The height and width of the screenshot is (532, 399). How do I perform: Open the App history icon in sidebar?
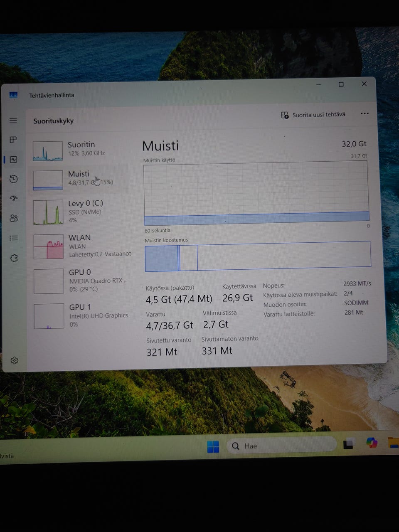click(x=14, y=179)
